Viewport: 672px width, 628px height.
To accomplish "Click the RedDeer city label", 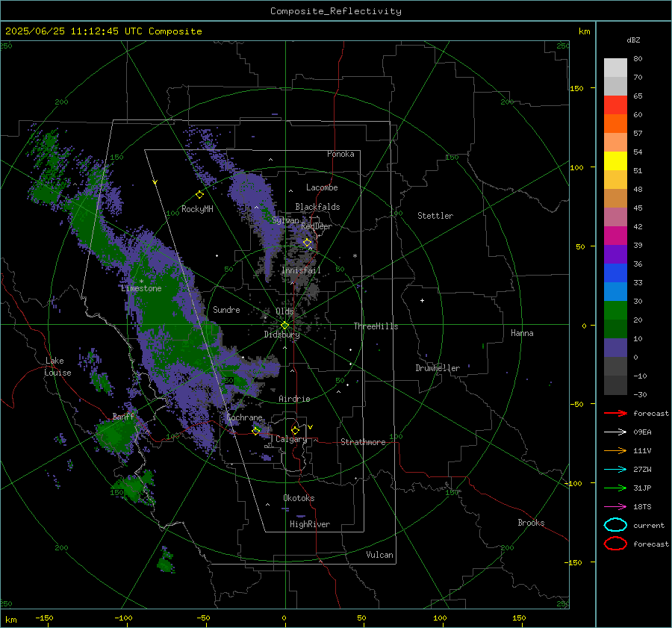I will point(317,226).
